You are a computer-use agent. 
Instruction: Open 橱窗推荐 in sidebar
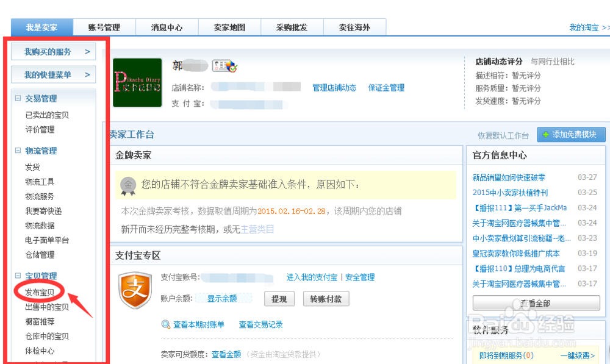(x=40, y=321)
